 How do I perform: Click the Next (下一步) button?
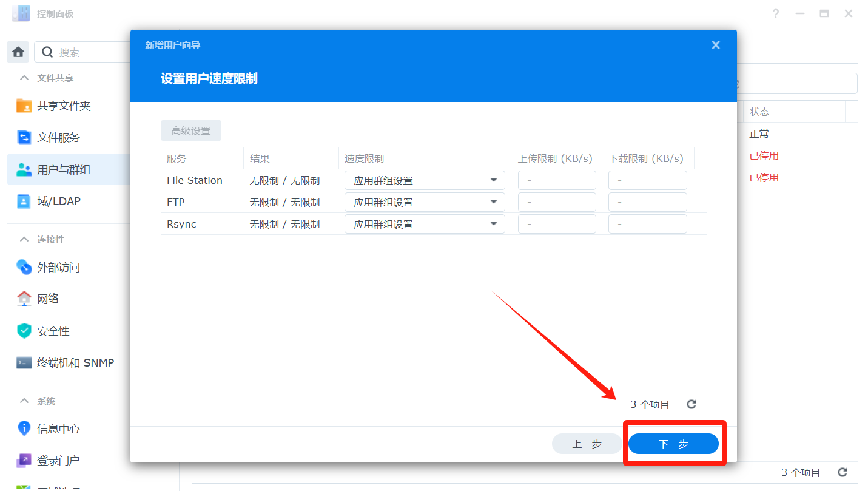[x=673, y=444]
